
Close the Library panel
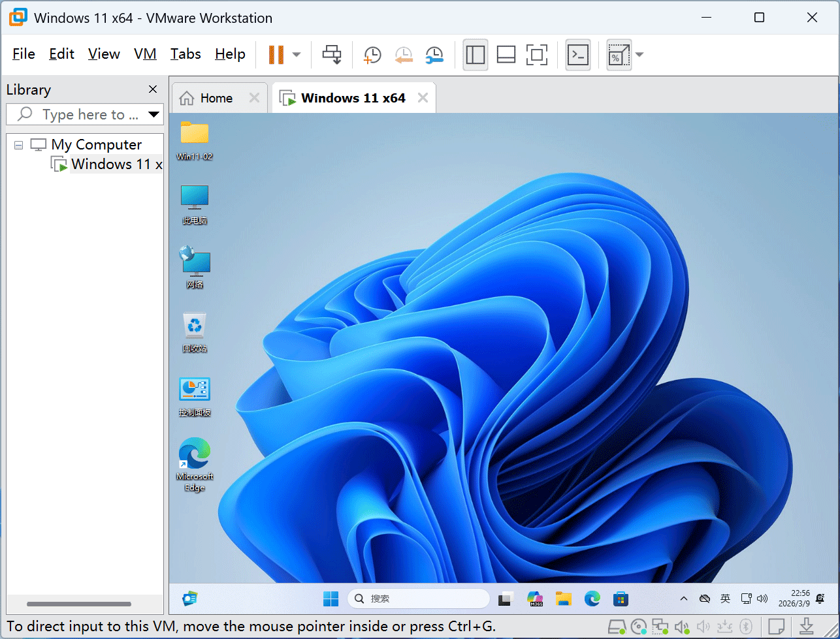(153, 89)
